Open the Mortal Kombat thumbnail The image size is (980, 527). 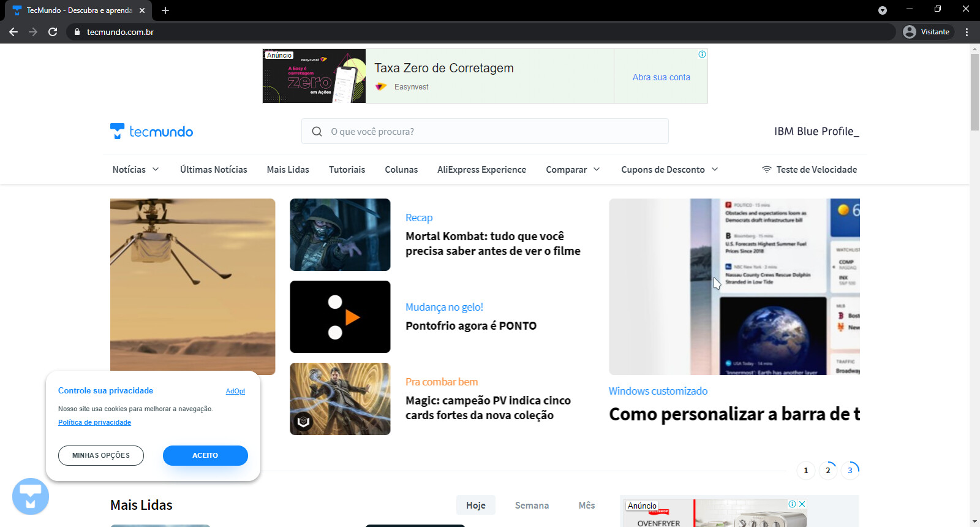coord(340,235)
